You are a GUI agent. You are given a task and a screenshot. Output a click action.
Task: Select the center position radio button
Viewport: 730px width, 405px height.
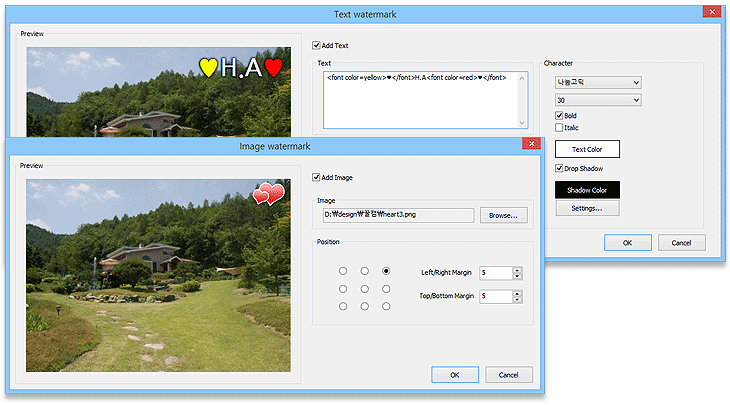pos(365,289)
